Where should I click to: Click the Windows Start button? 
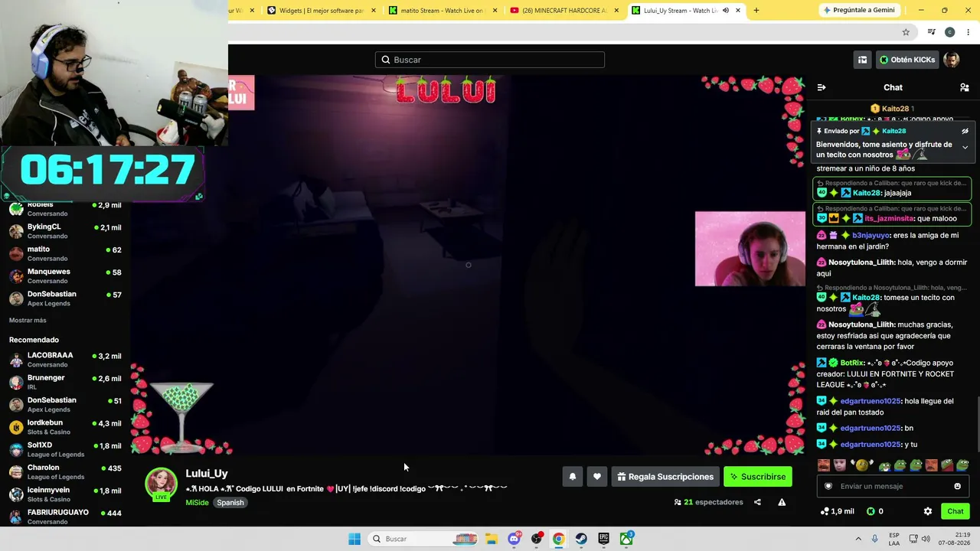coord(354,539)
